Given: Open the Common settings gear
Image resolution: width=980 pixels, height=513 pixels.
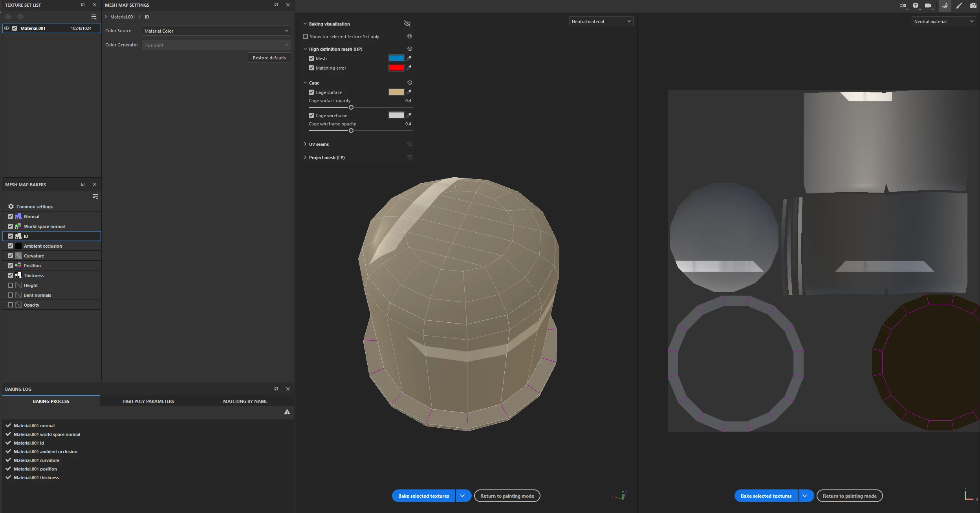Looking at the screenshot, I should coord(11,206).
